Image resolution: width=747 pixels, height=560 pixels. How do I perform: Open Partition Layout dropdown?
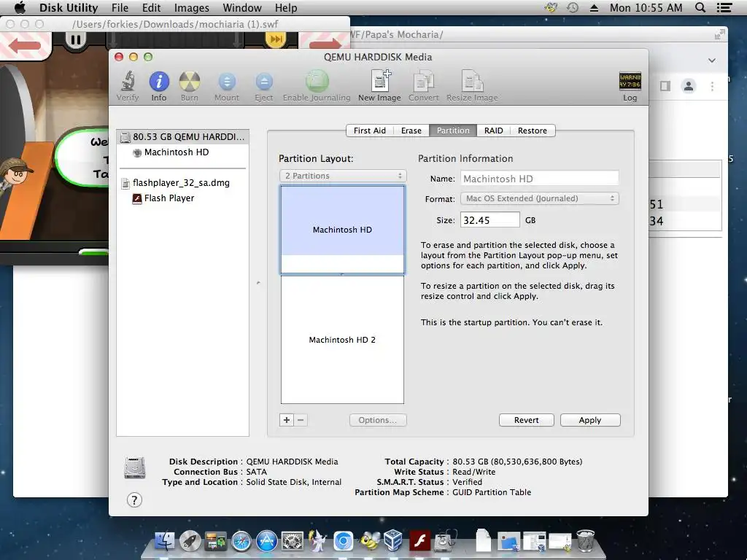click(x=343, y=176)
